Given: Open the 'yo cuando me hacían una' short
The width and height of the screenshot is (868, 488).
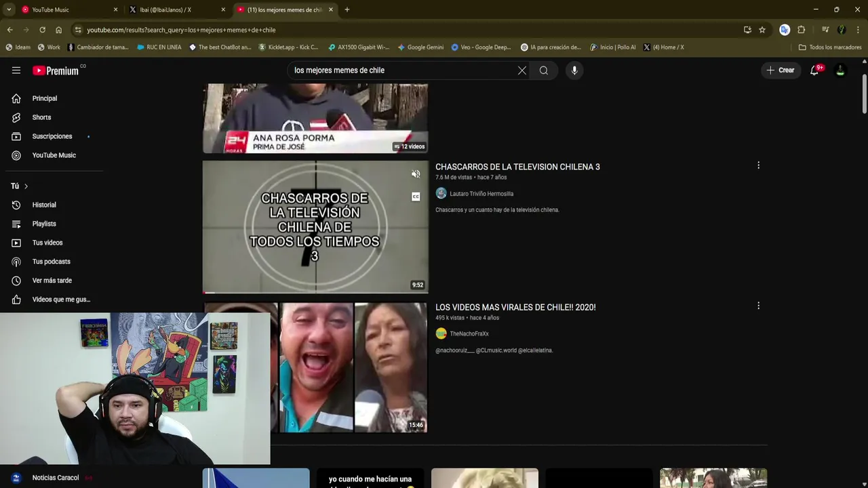Looking at the screenshot, I should tap(370, 478).
